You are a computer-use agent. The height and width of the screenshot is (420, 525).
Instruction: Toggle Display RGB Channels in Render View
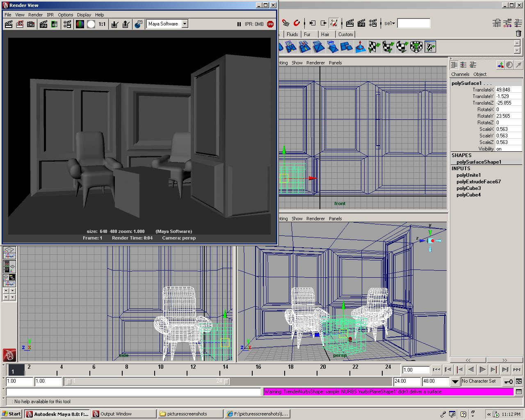pos(80,24)
